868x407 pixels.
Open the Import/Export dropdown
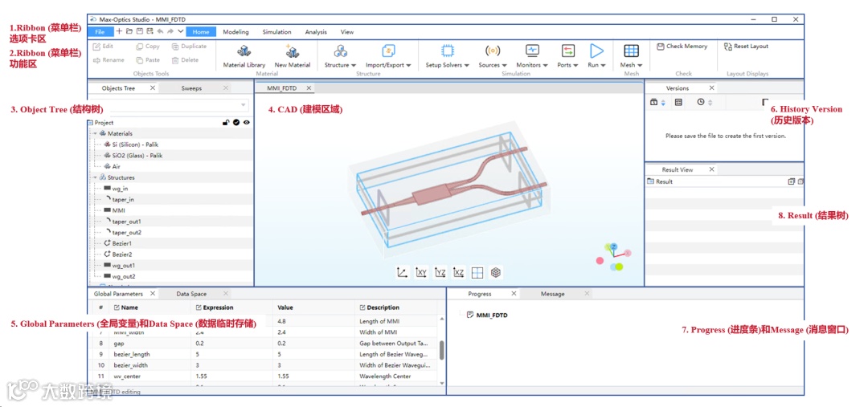(388, 57)
